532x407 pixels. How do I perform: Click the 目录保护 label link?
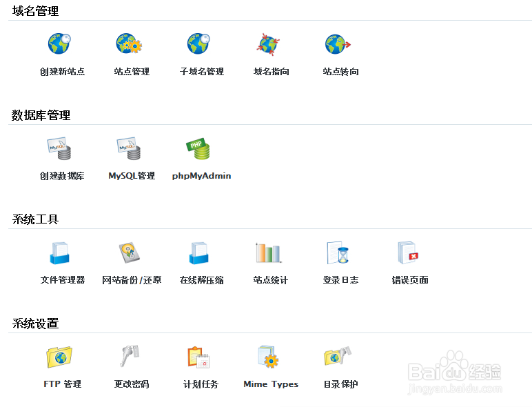[x=340, y=384]
